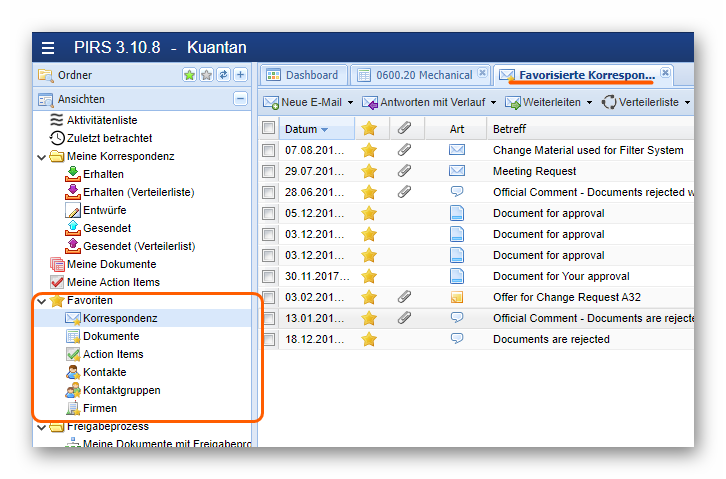Open the 0600.20 Mechanical tab
This screenshot has height=479, width=726.
pyautogui.click(x=416, y=75)
